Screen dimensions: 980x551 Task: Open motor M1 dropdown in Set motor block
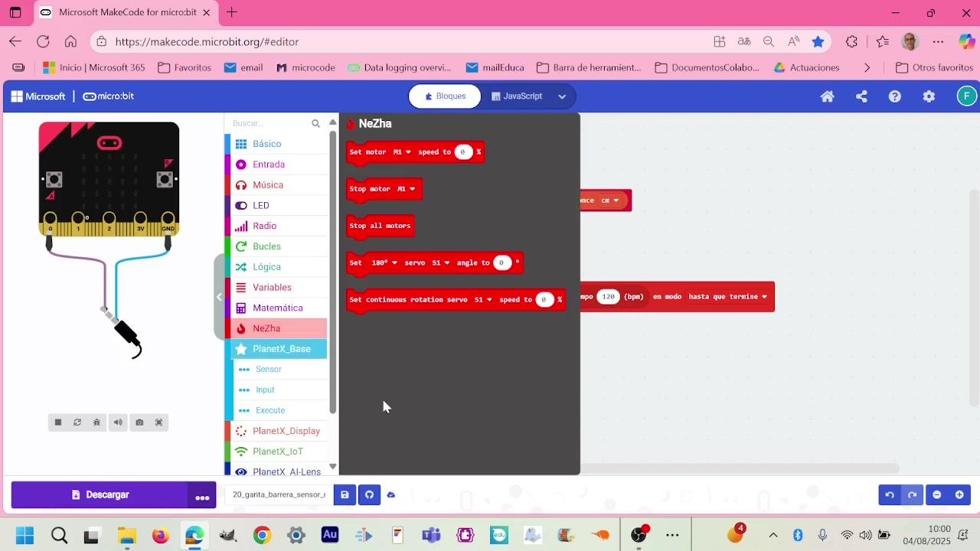pyautogui.click(x=402, y=152)
